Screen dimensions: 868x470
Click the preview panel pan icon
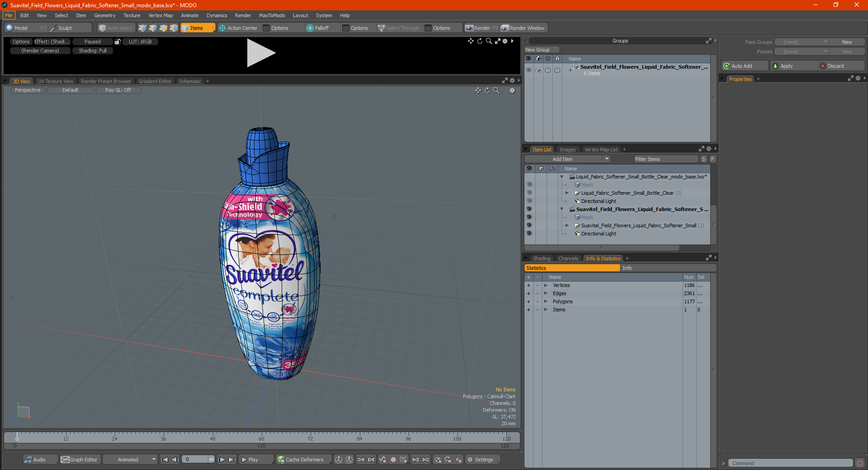click(471, 41)
